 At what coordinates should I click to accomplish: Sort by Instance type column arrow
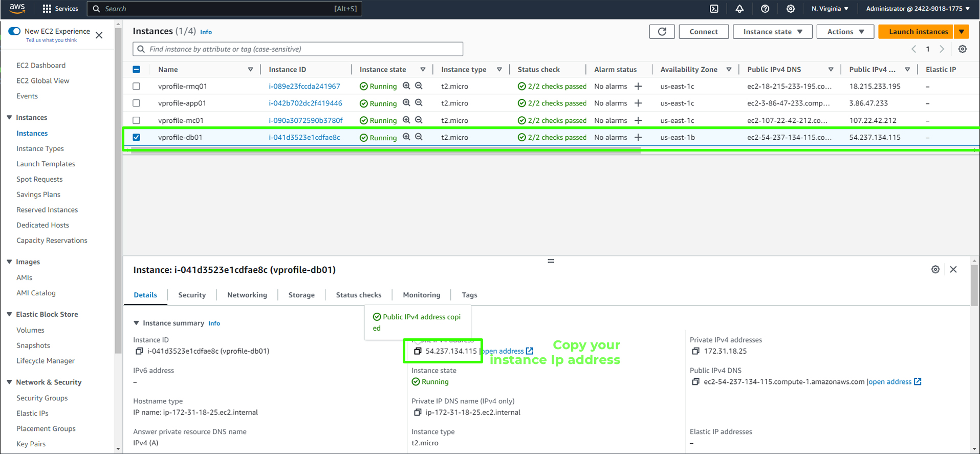point(499,70)
